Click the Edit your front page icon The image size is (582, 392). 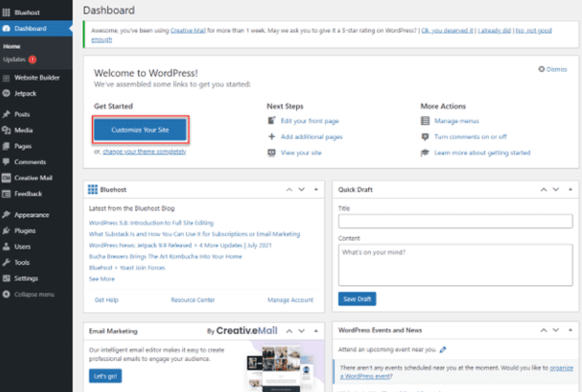point(272,121)
